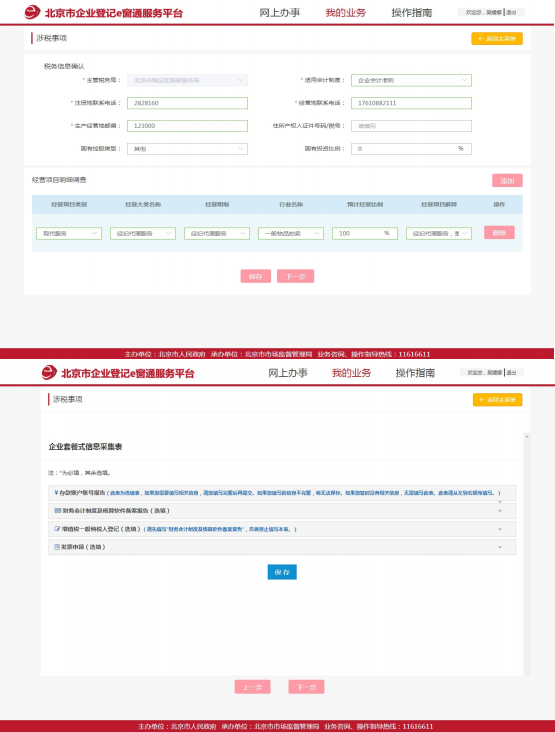The height and width of the screenshot is (732, 555).
Task: Click the edit icon beside 增值税一般纳税人登记
Action: [57, 529]
